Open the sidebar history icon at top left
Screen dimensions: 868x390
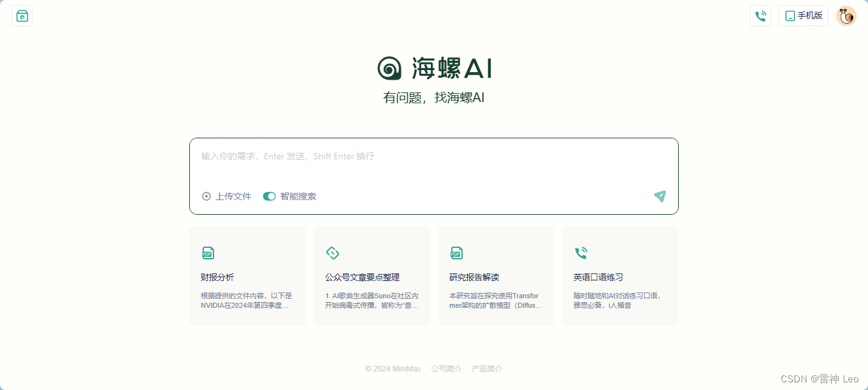[x=22, y=16]
